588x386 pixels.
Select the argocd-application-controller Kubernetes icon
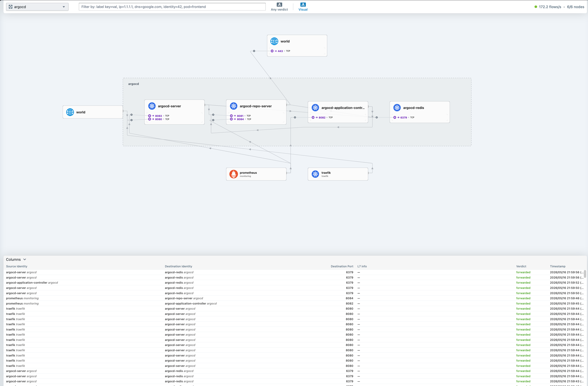(315, 108)
